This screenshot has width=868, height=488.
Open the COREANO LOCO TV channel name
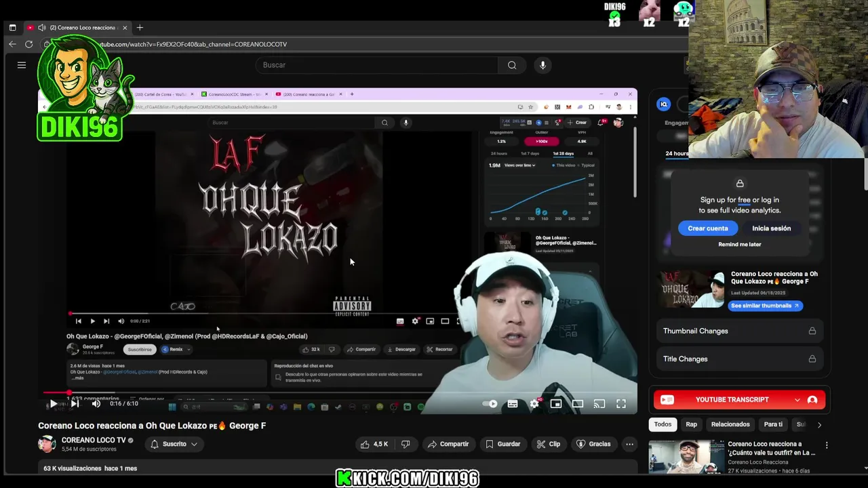94,440
